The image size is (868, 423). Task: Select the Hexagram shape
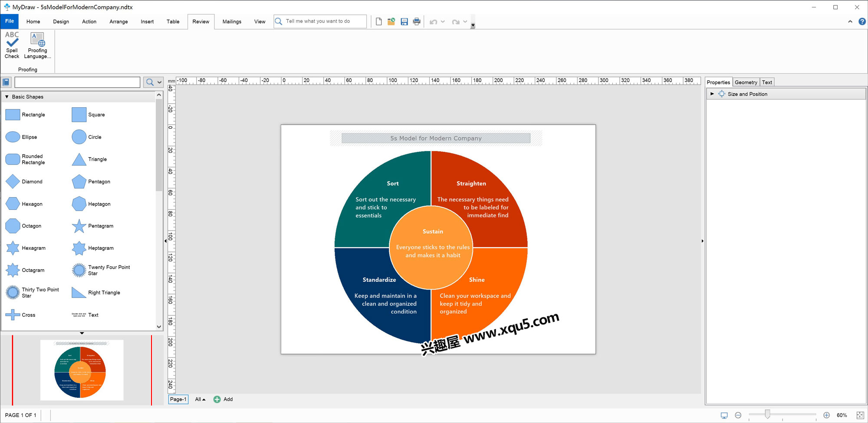[x=25, y=248]
